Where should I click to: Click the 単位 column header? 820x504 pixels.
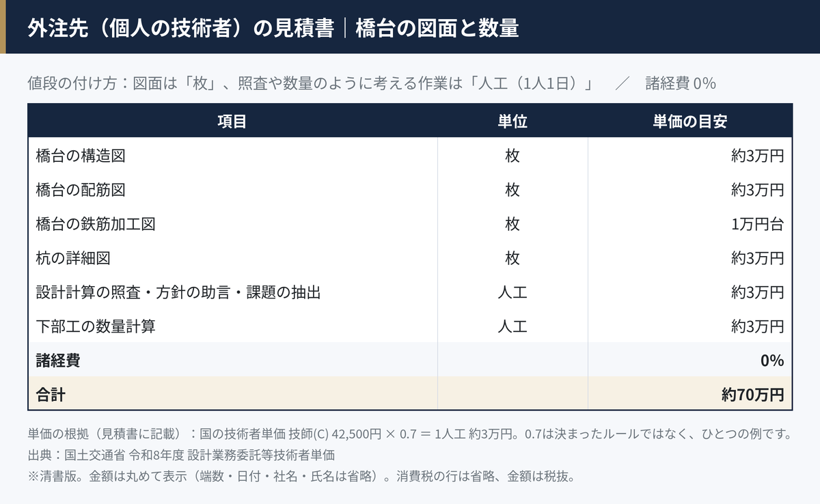click(512, 122)
